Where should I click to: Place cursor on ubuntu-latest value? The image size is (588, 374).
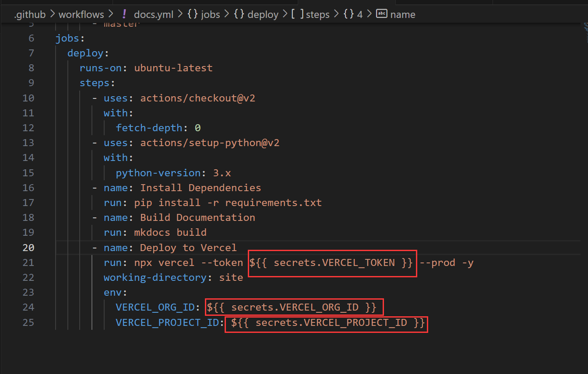click(x=173, y=68)
